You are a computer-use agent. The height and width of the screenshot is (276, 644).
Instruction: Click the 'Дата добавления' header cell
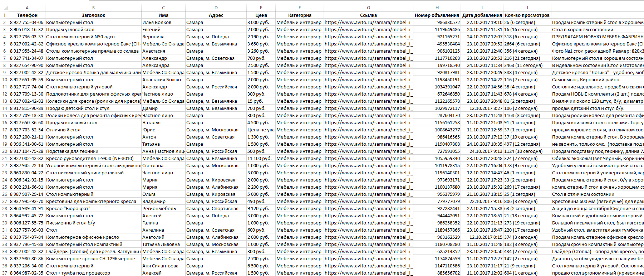click(482, 15)
